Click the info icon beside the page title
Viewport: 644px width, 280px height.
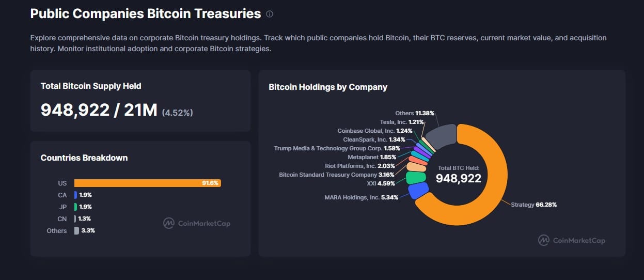pyautogui.click(x=270, y=14)
